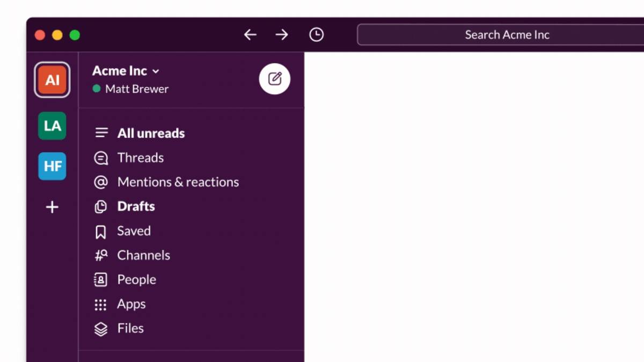644x362 pixels.
Task: Click the Mentions & reactions @ icon
Action: pos(101,182)
